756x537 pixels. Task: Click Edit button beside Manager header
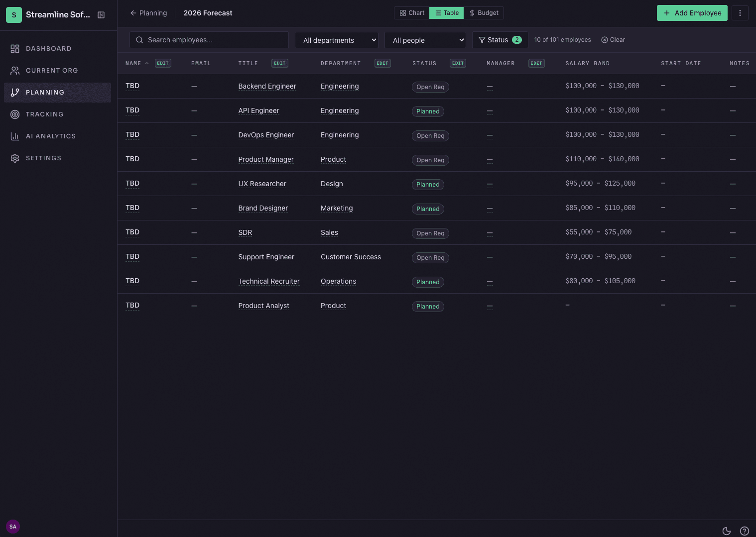pos(536,63)
